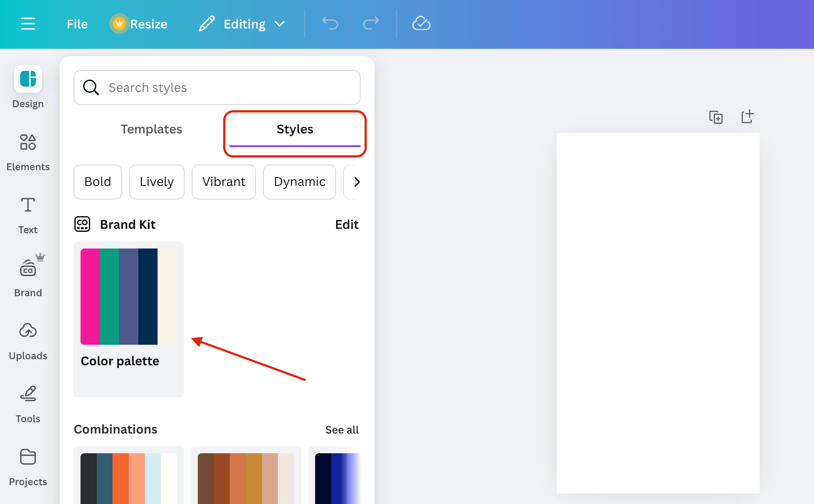Select the Bold style chip
This screenshot has height=504, width=814.
pyautogui.click(x=98, y=182)
